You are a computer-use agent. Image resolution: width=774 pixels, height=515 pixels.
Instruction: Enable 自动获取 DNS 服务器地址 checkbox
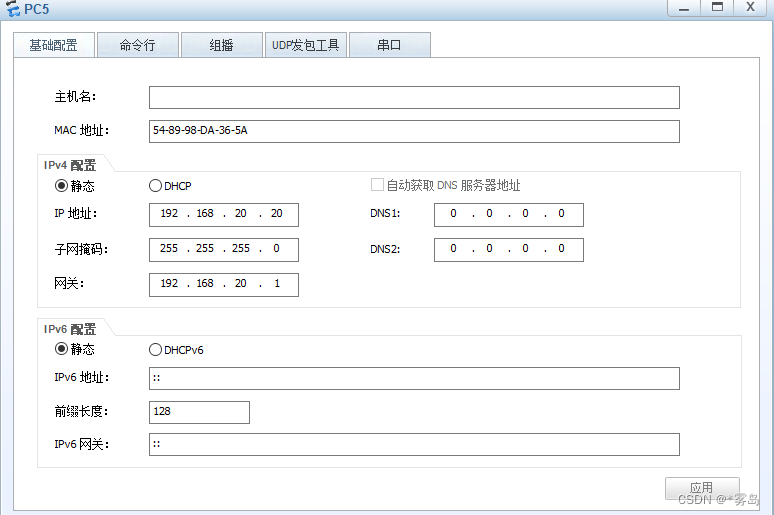pos(377,185)
